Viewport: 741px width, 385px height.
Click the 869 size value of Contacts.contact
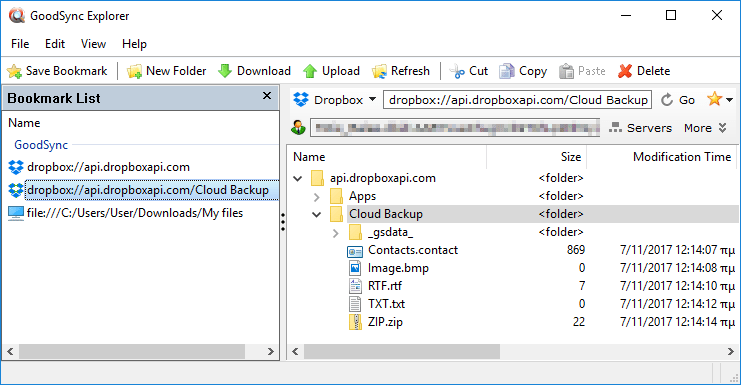pyautogui.click(x=576, y=250)
